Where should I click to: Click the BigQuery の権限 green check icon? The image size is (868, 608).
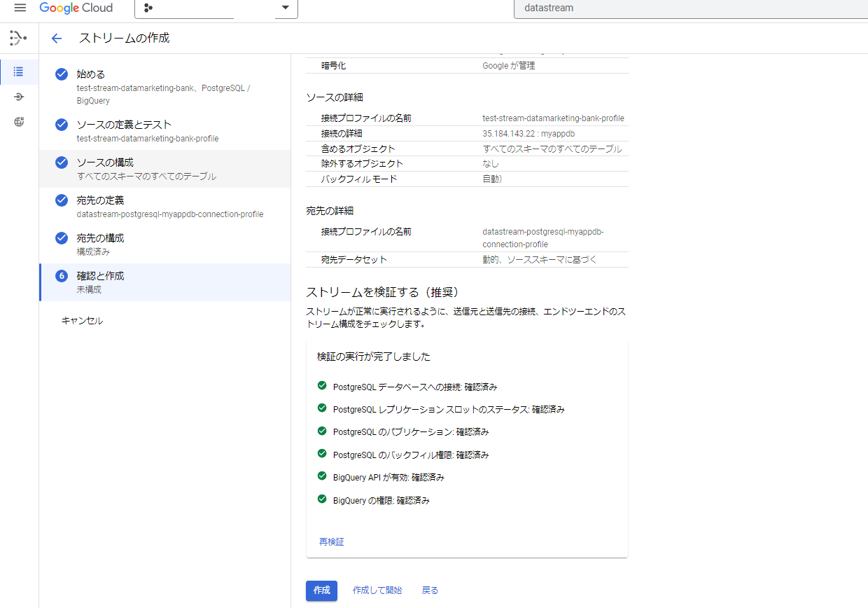coord(322,499)
